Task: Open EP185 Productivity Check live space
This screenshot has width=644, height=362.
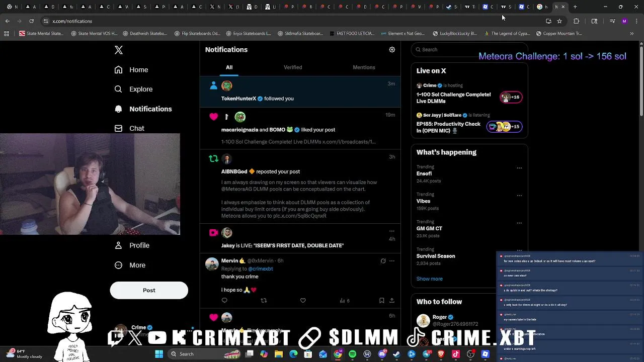Action: 469,124
